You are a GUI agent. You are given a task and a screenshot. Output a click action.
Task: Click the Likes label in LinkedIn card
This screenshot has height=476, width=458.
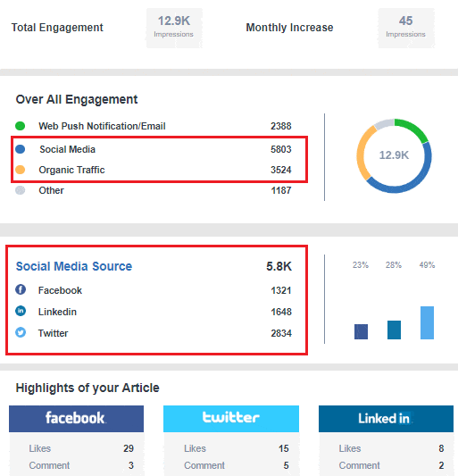pos(350,448)
